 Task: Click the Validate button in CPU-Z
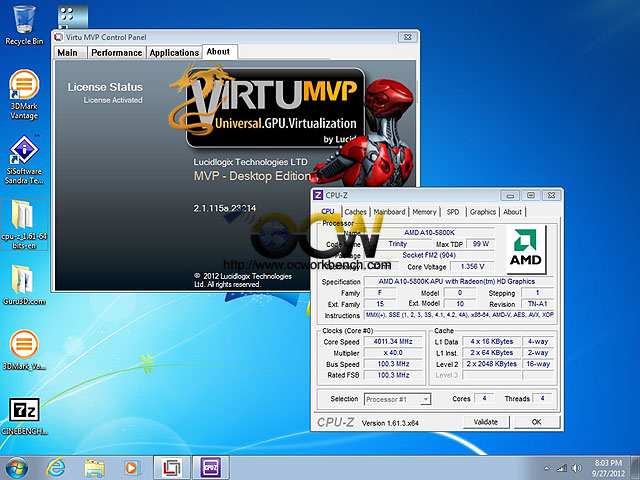tap(486, 422)
